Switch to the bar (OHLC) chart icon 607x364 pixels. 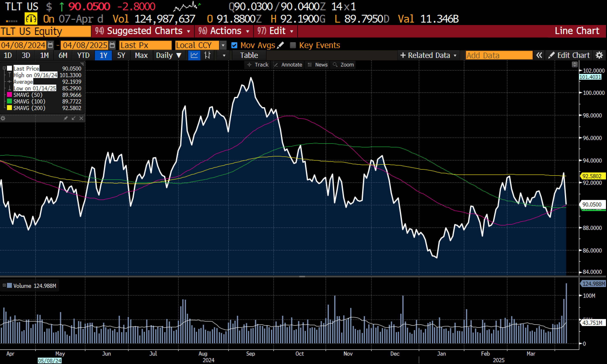click(x=208, y=55)
